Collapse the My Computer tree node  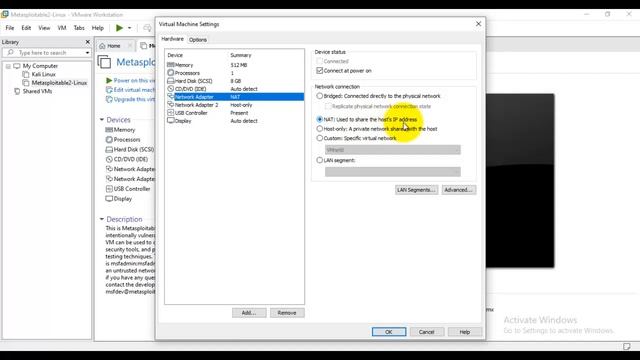tap(8, 66)
